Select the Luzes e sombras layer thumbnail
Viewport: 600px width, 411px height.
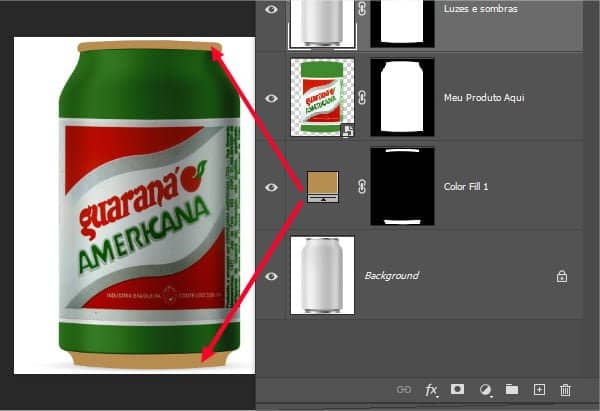[x=323, y=23]
